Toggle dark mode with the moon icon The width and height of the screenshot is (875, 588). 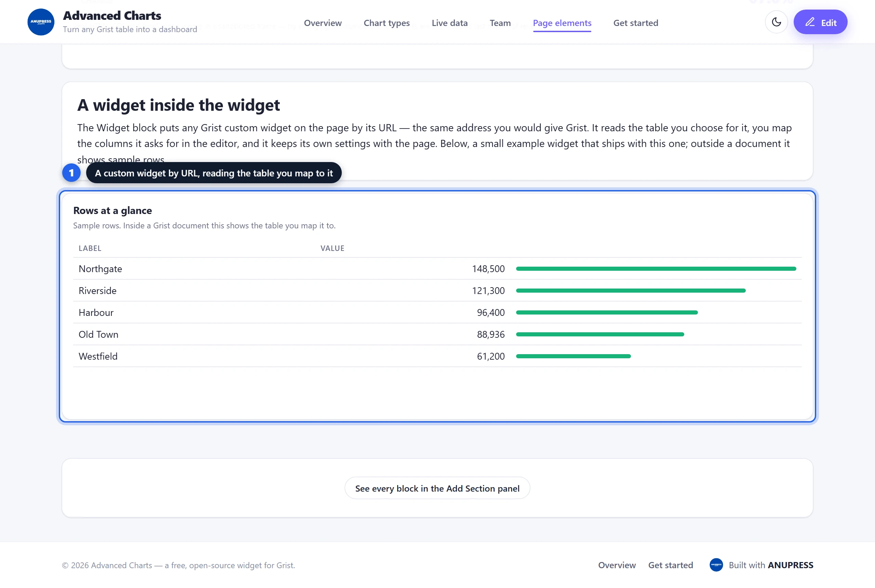(776, 22)
